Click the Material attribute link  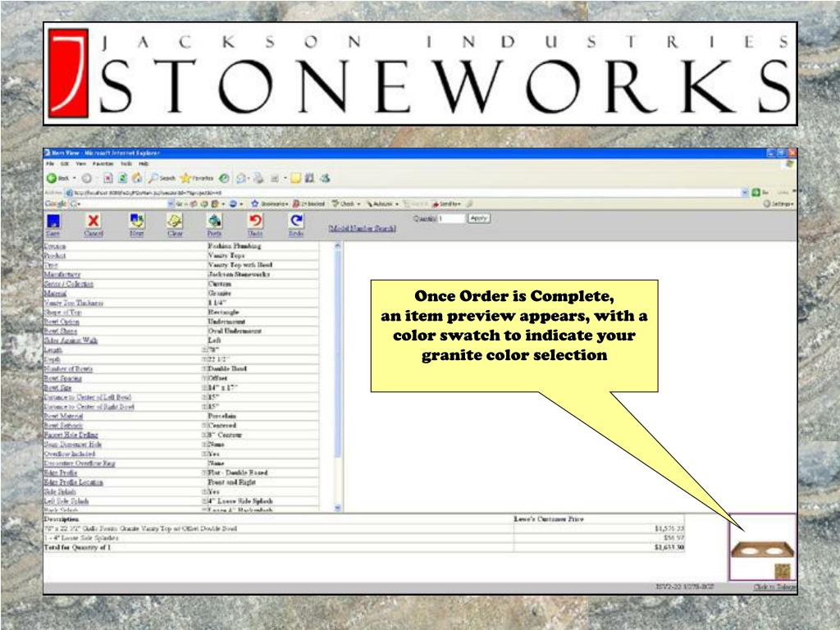pos(55,293)
